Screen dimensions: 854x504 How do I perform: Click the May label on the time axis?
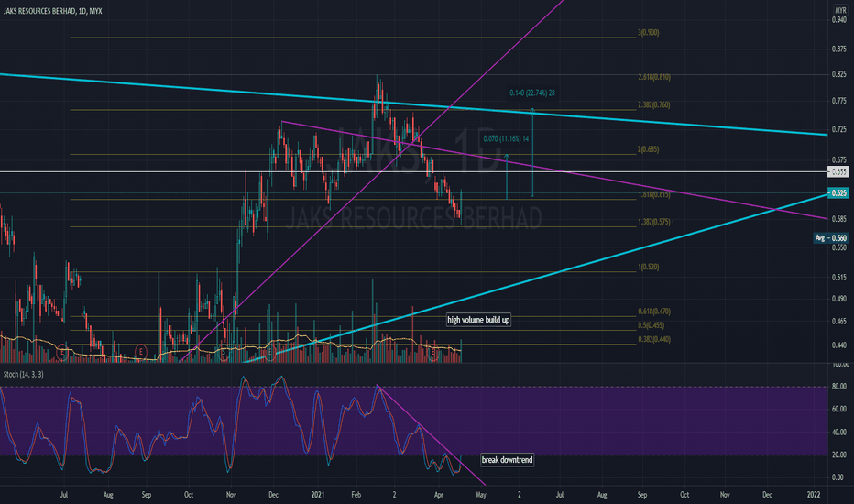tap(481, 495)
